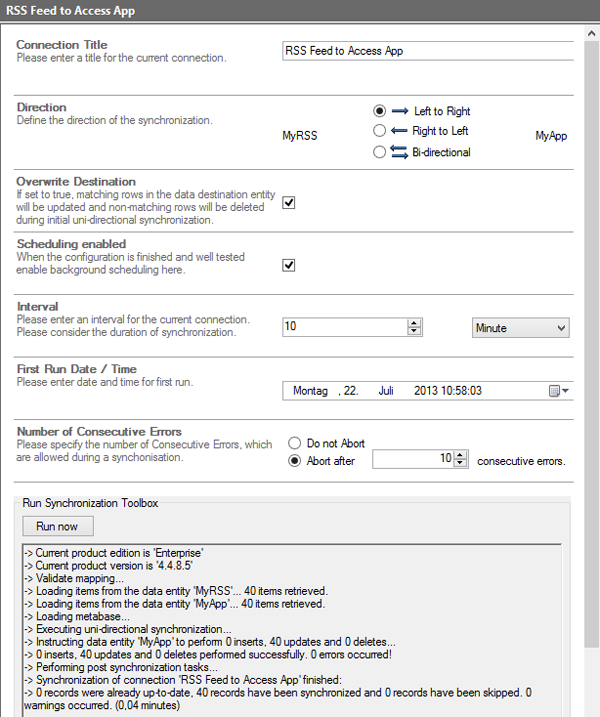Decrease consecutive errors count with down arrow
600x717 pixels.
pyautogui.click(x=460, y=464)
